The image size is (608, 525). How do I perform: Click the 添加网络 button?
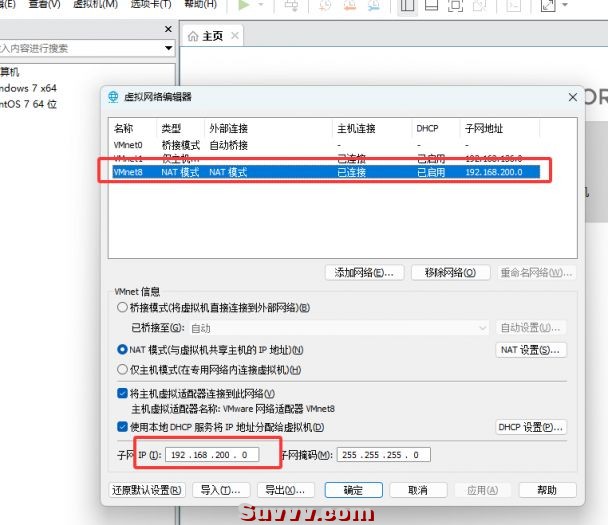[365, 272]
